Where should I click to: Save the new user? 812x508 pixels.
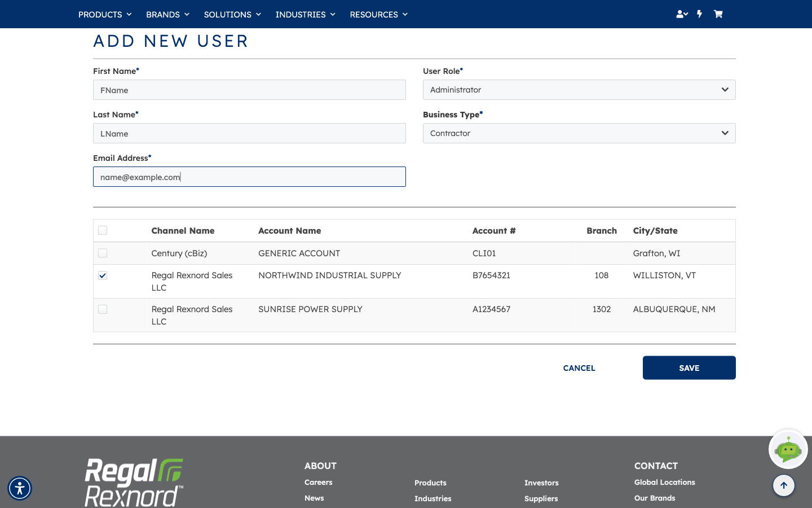pyautogui.click(x=689, y=368)
